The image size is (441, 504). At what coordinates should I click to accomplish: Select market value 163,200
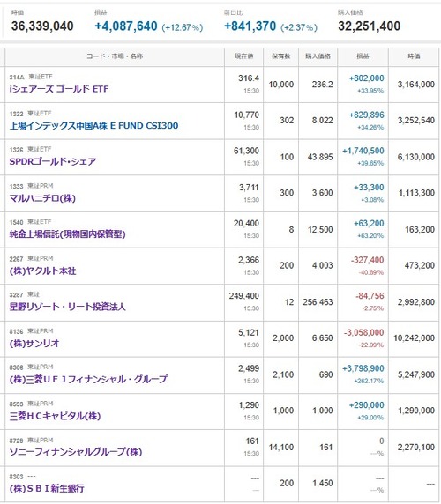point(420,230)
